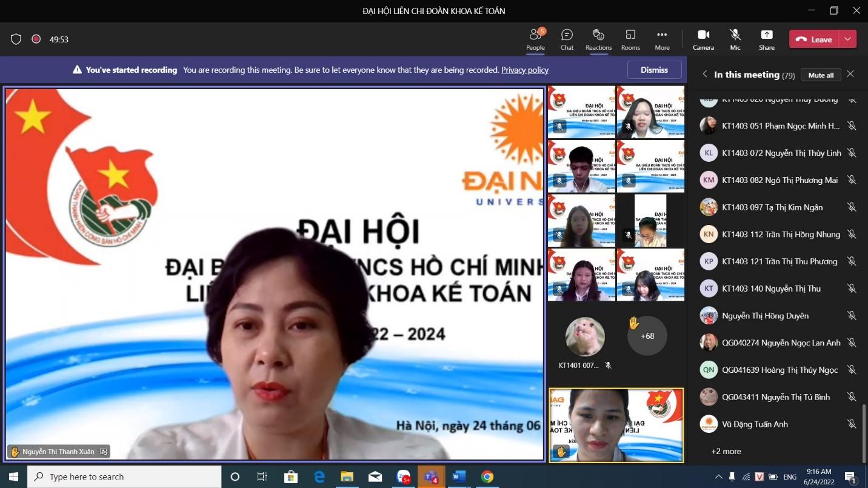The image size is (868, 488).
Task: Switch to Microsoft Teams taskbar icon
Action: point(431,476)
